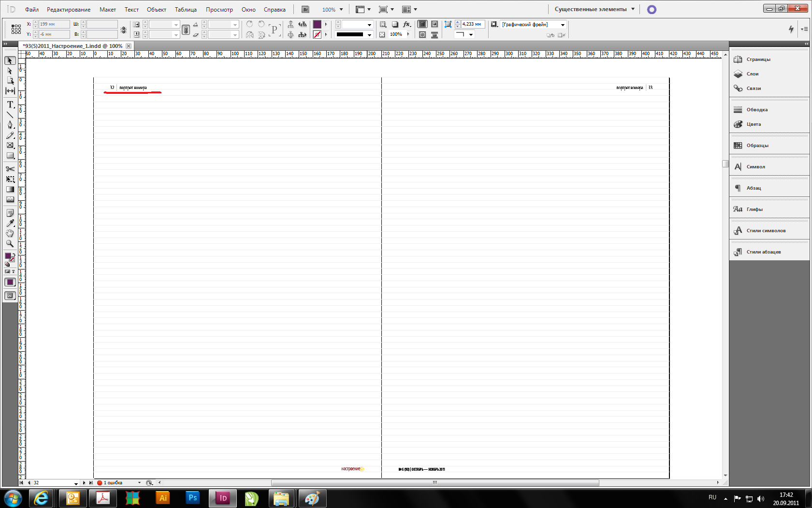The image size is (812, 508).
Task: Select the Gap tool
Action: point(10,91)
